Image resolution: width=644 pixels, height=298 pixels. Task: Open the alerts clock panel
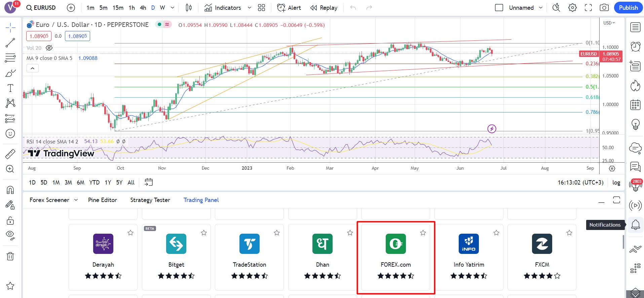(x=635, y=46)
